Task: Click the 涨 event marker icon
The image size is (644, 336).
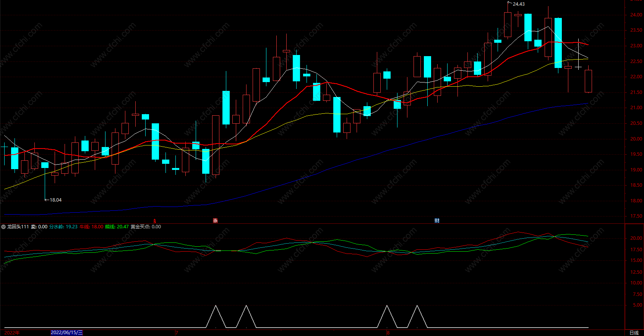Action: [x=216, y=221]
